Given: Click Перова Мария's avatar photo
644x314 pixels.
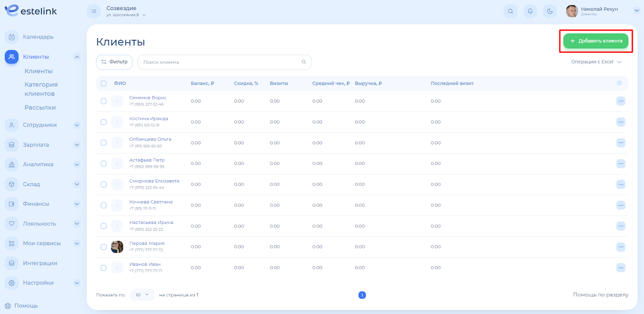Looking at the screenshot, I should click(117, 247).
